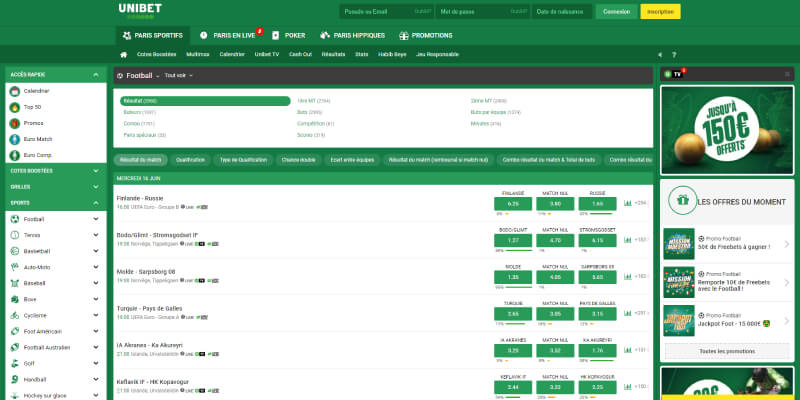Screen dimensions: 800x400
Task: Expand the Cotes Boostées section
Action: click(96, 171)
